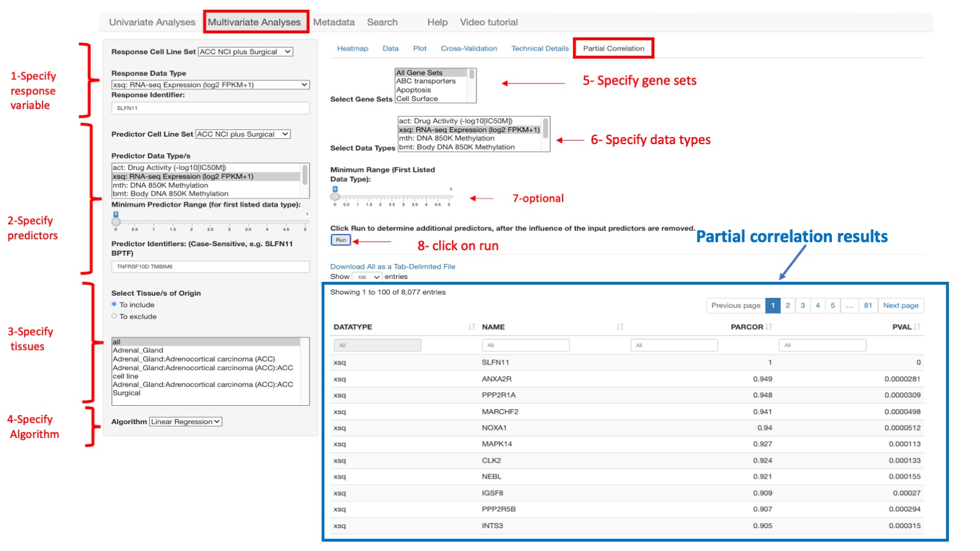Viewport: 980px width, 551px height.
Task: Click the Minimum Range slider handle
Action: coord(335,197)
